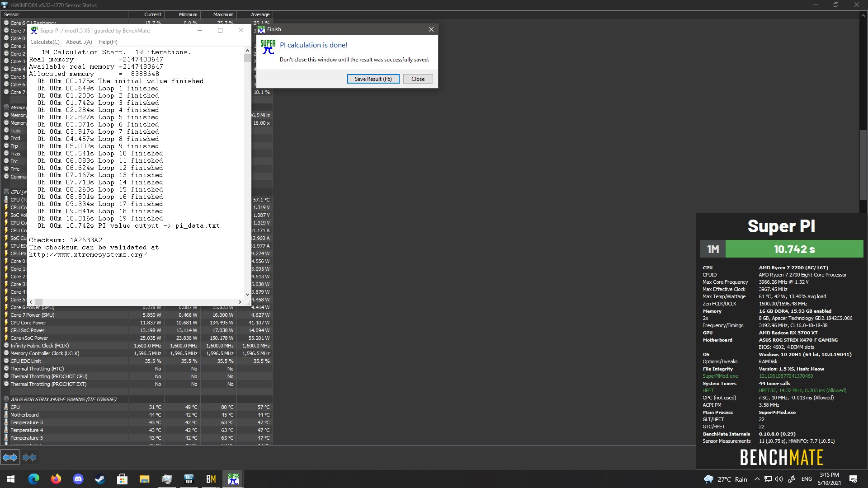The width and height of the screenshot is (868, 488).
Task: Select the Thermal Throttling (PROCHOT EXT) row
Action: tap(137, 384)
